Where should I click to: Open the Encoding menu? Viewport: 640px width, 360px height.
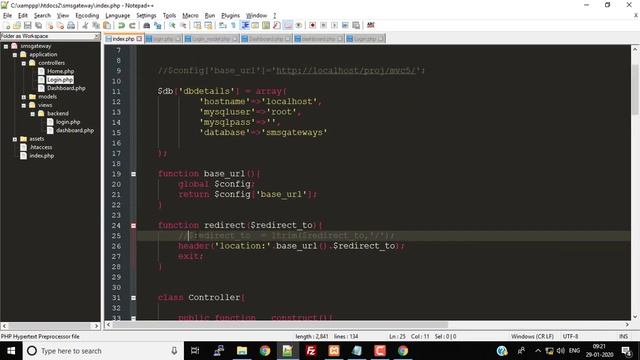(87, 16)
